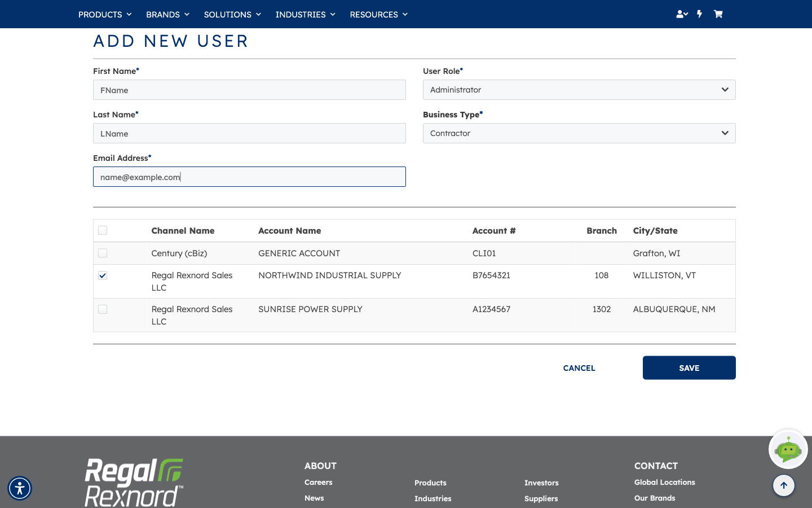Uncheck the Northwind Industrial Supply row
The height and width of the screenshot is (508, 812).
103,275
